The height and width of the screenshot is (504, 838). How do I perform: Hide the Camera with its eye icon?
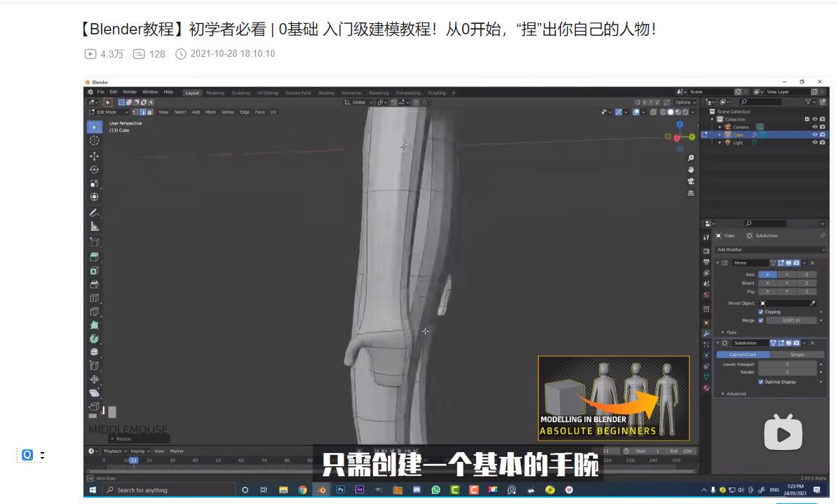point(814,127)
